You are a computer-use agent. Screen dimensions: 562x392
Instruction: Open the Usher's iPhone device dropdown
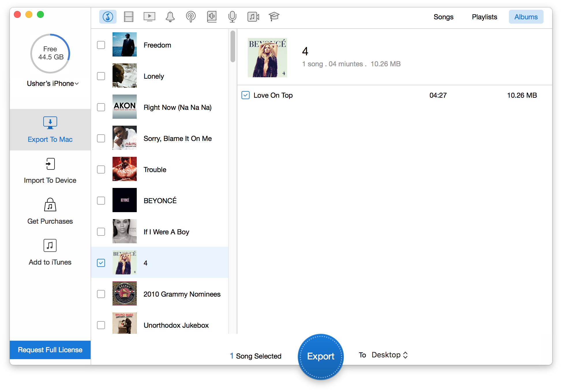click(x=53, y=84)
